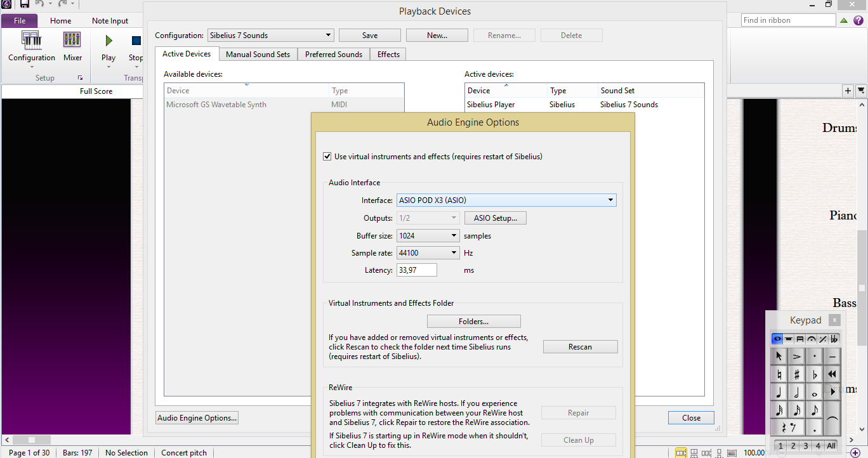Viewport: 868px width, 458px height.
Task: Click the Save floppy disk icon in title bar
Action: tap(24, 4)
